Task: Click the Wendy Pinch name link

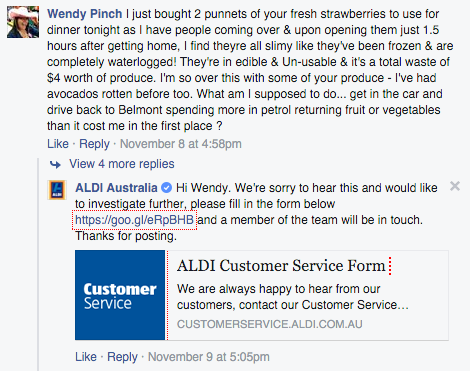Action: coord(85,14)
